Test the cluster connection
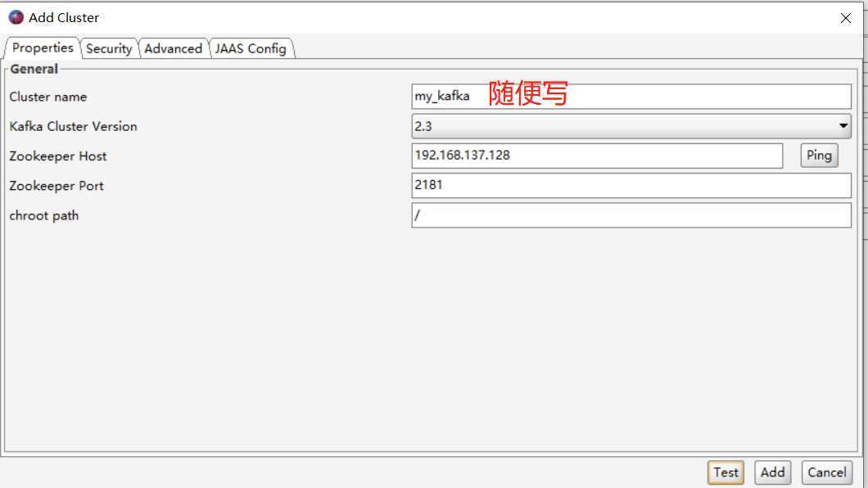Image resolution: width=868 pixels, height=488 pixels. click(726, 472)
